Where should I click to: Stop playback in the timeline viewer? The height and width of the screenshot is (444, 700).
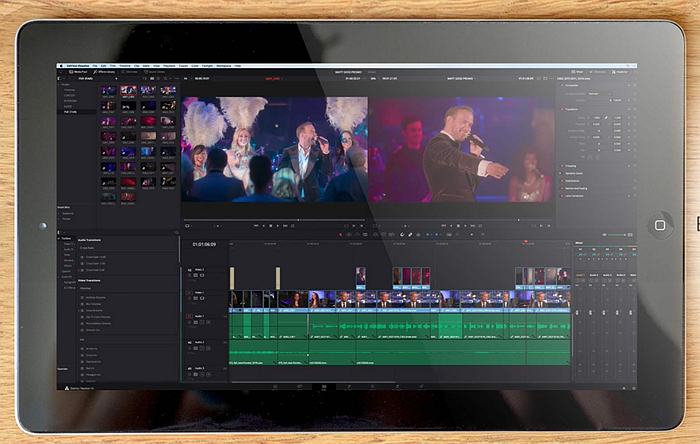click(458, 226)
